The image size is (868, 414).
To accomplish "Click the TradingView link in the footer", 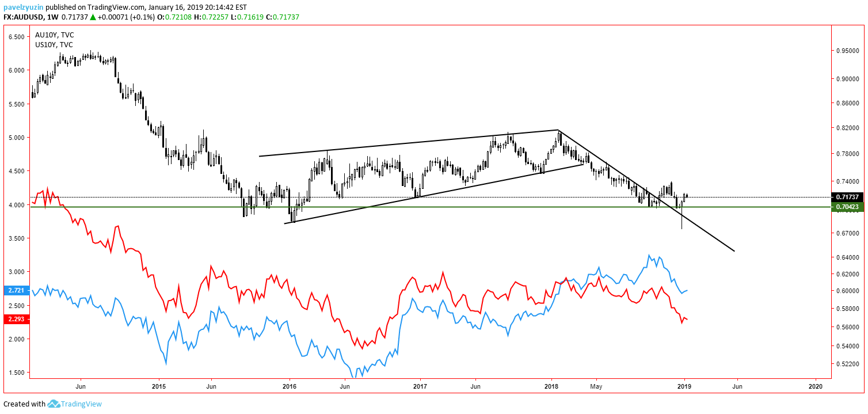I will (81, 404).
